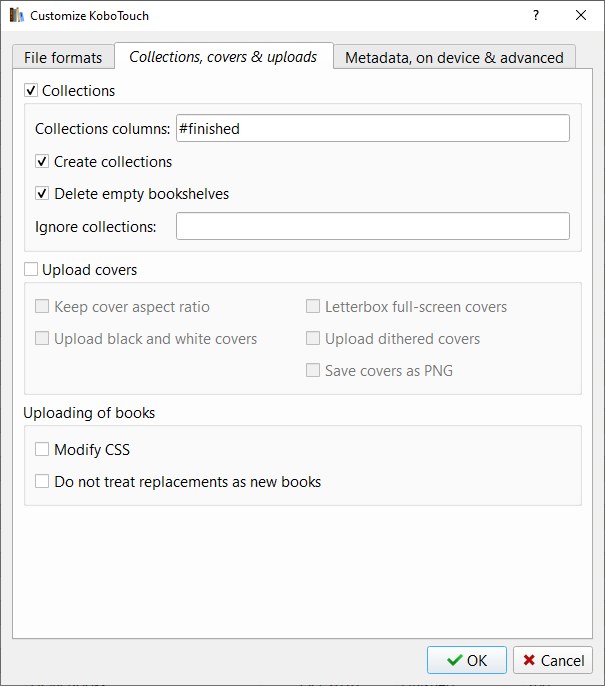
Task: Switch to the File formats tab
Action: (63, 58)
